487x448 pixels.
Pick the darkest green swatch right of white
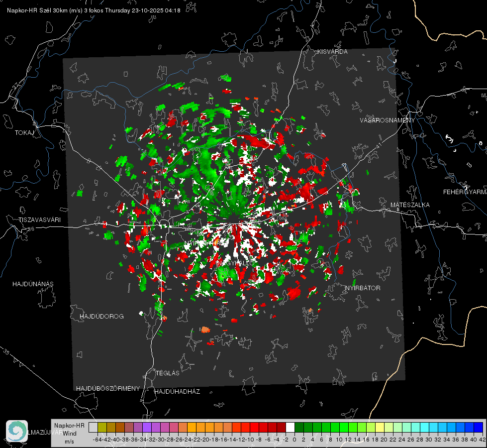[299, 427]
